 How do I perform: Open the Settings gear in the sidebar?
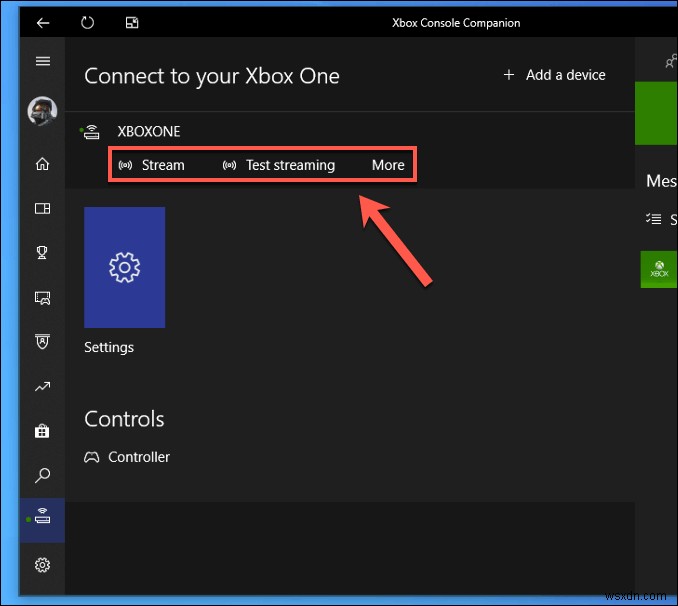tap(42, 565)
